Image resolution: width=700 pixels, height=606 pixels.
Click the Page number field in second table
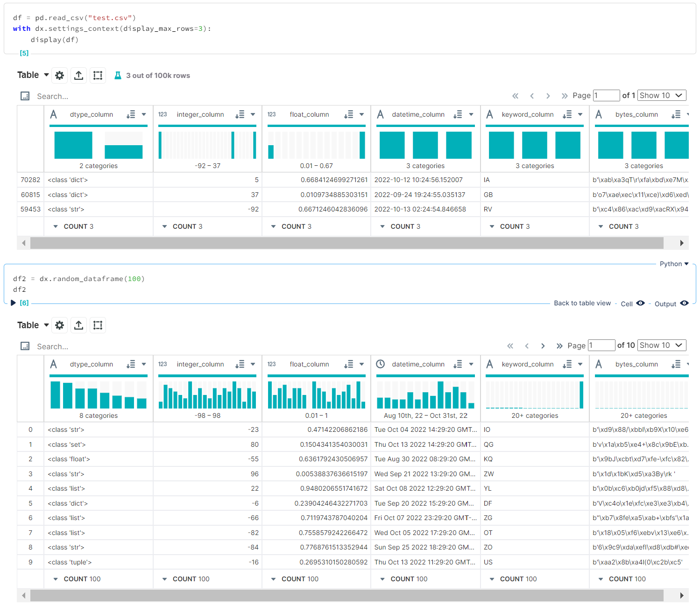pos(601,345)
